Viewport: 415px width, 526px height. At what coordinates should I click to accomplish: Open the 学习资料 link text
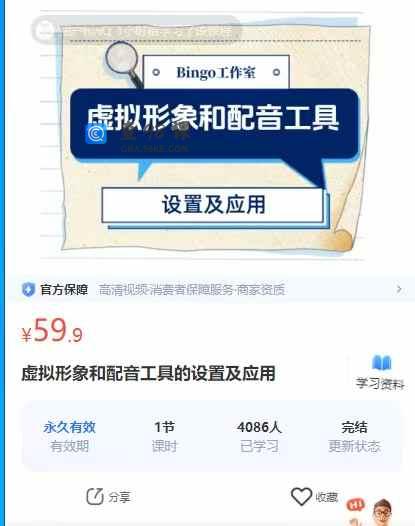pos(380,383)
